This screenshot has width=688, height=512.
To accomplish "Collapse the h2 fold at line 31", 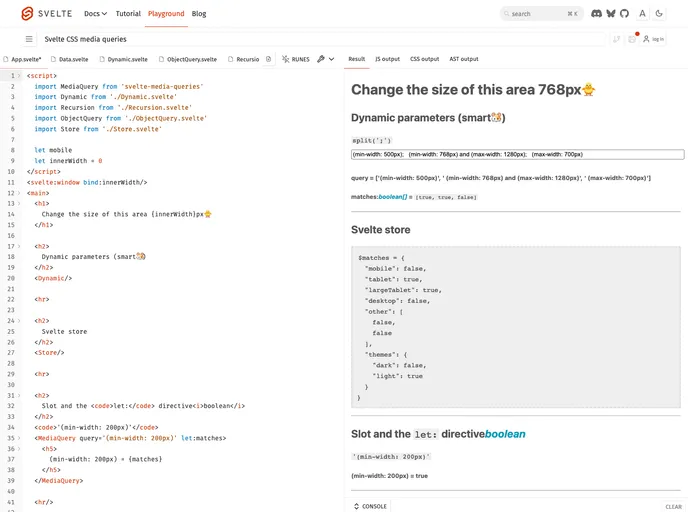I will (19, 395).
